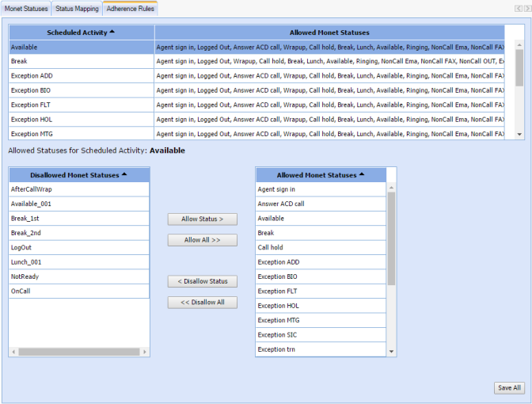Select the Adherence Rules tab

131,9
